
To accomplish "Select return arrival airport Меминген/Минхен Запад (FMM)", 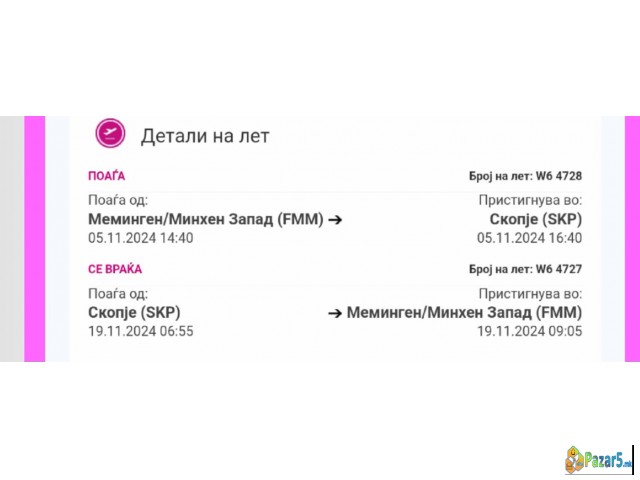I will [464, 313].
